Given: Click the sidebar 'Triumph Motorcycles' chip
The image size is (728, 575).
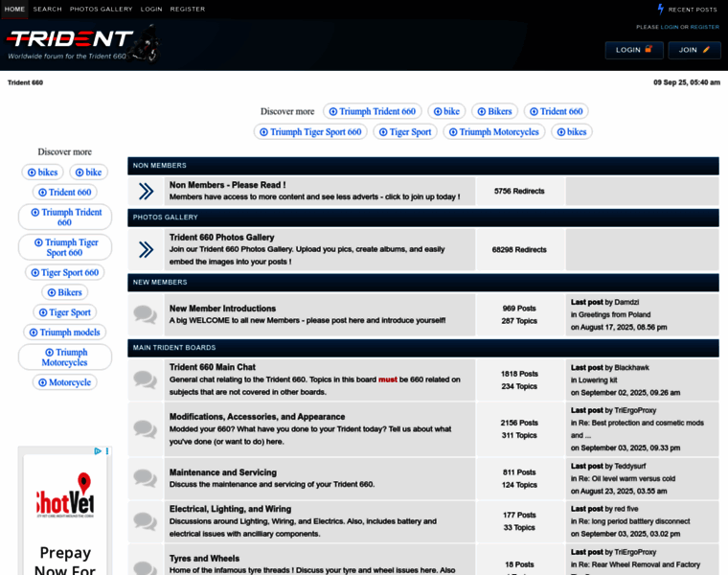Looking at the screenshot, I should pos(65,357).
